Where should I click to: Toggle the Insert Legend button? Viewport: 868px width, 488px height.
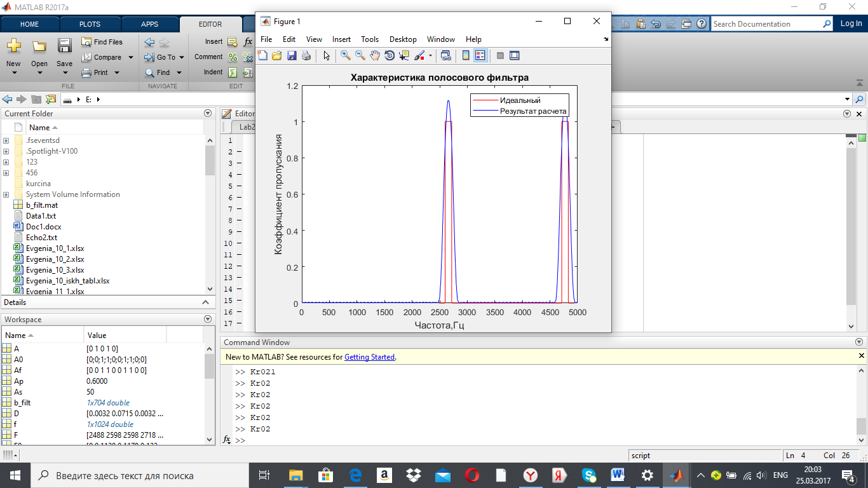click(480, 56)
